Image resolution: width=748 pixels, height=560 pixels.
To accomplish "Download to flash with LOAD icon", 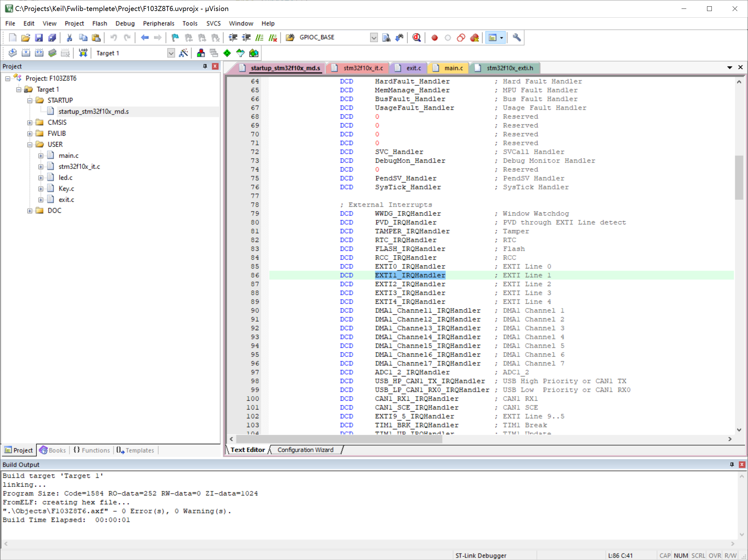I will tap(83, 53).
